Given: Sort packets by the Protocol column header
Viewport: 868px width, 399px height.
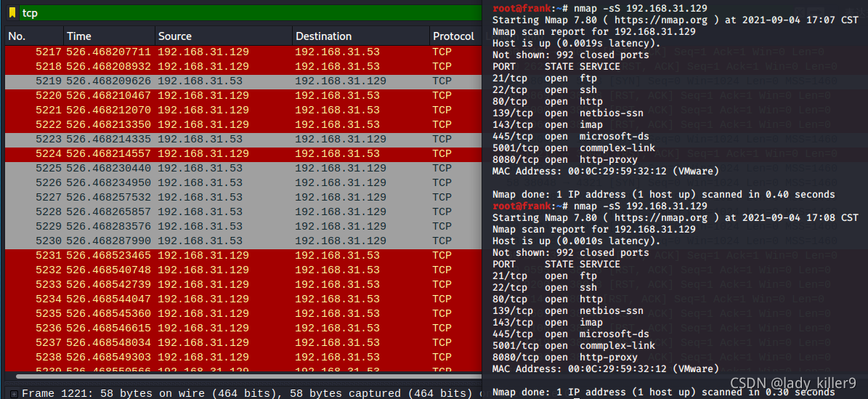Looking at the screenshot, I should pyautogui.click(x=455, y=36).
